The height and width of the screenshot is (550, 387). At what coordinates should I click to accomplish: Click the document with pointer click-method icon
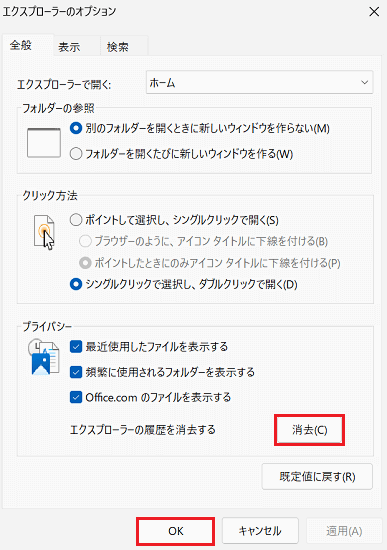click(x=44, y=232)
